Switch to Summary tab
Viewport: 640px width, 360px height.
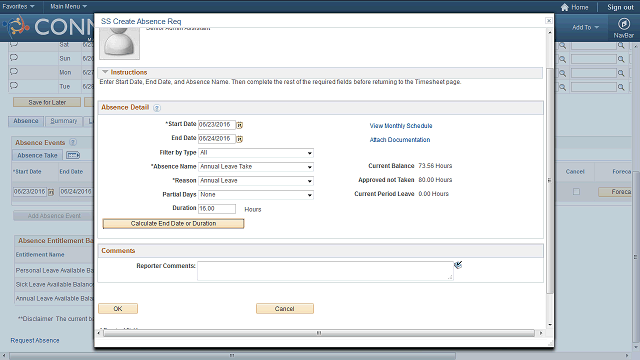point(64,121)
